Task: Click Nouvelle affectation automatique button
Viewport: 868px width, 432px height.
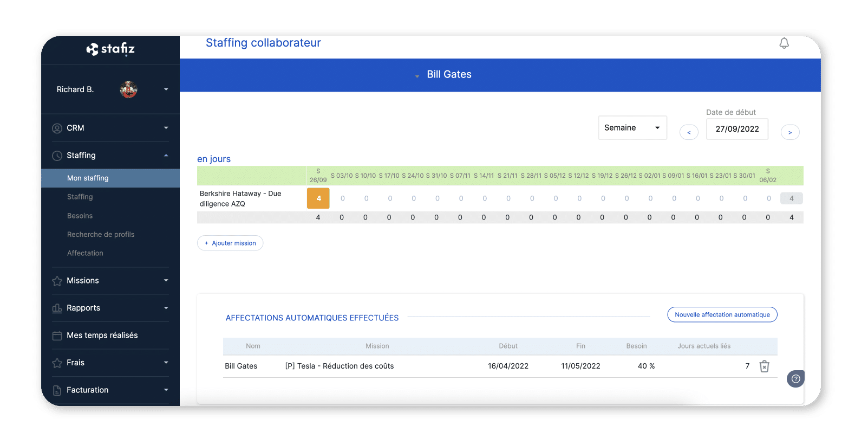Action: click(722, 314)
